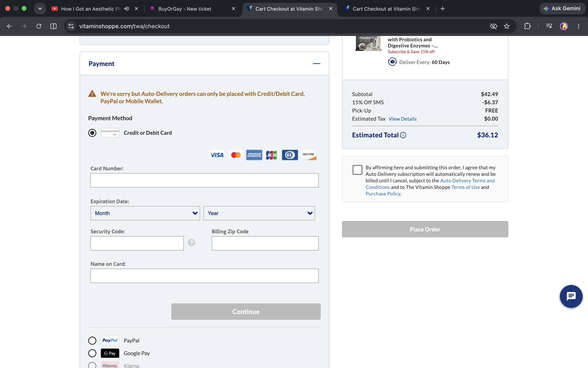Click the eye-slash tracking protection icon

point(493,26)
